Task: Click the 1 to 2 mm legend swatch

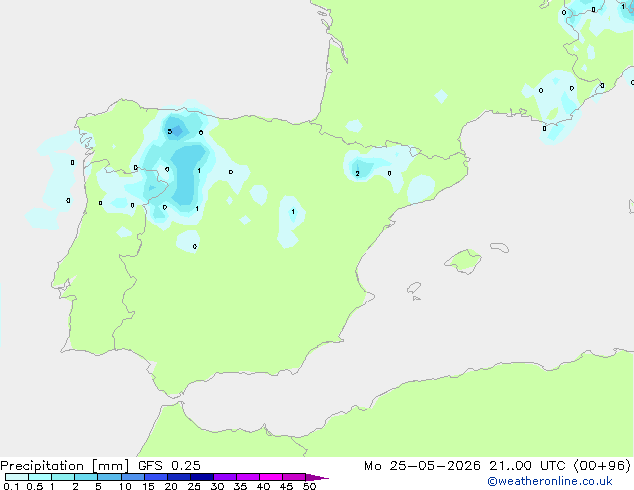Action: (63, 477)
